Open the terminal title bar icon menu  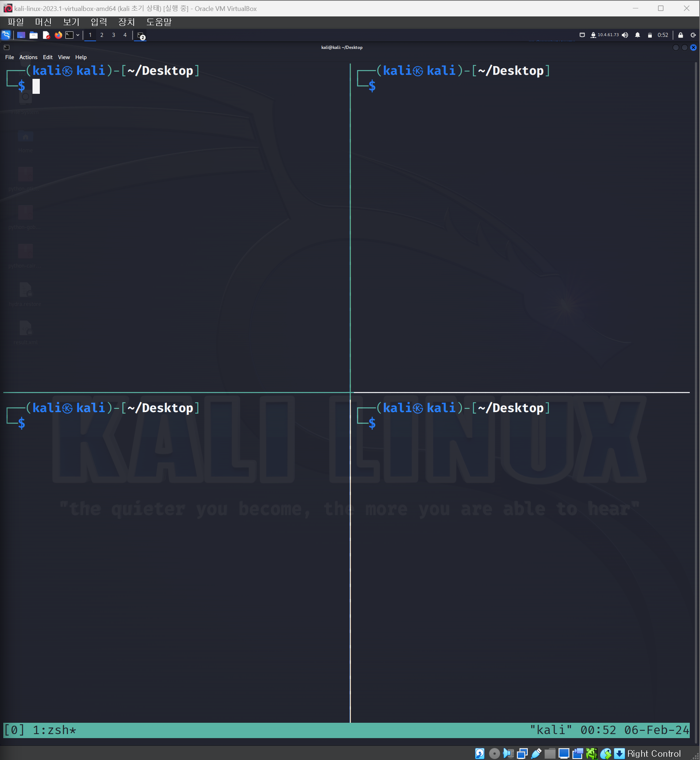[x=7, y=47]
